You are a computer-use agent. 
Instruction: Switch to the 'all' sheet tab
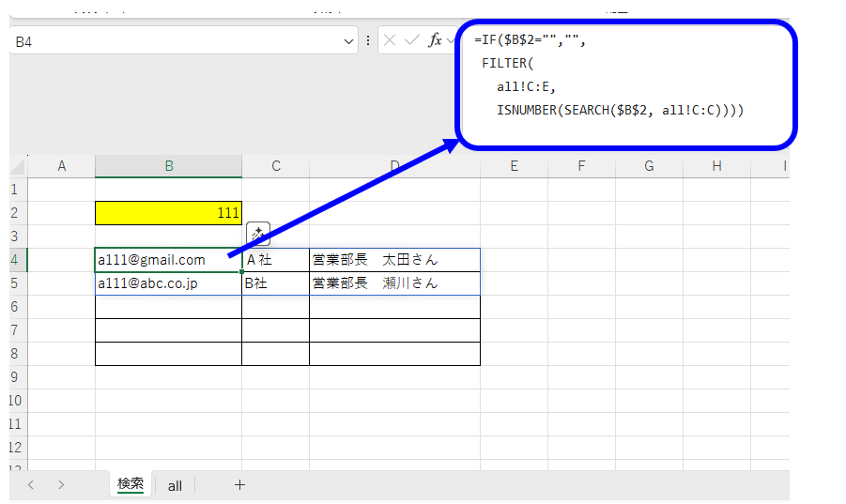(x=175, y=485)
